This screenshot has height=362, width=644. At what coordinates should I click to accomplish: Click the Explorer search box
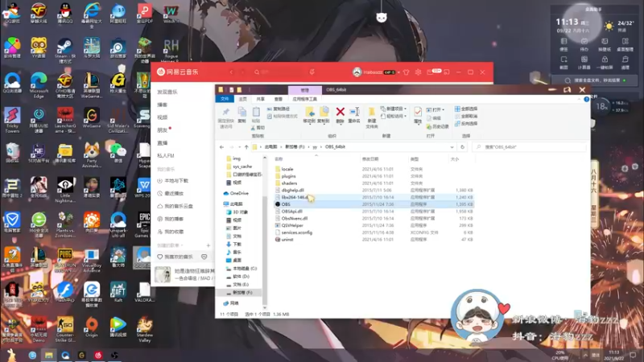530,147
